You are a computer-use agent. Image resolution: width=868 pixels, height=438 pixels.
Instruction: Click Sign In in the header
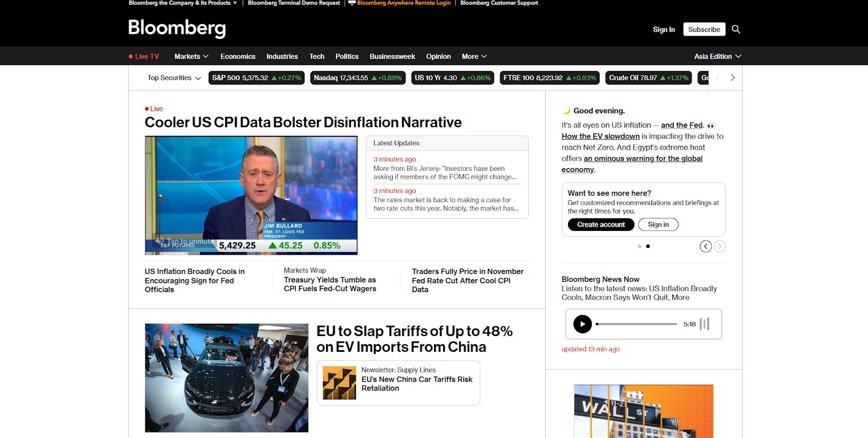point(664,29)
